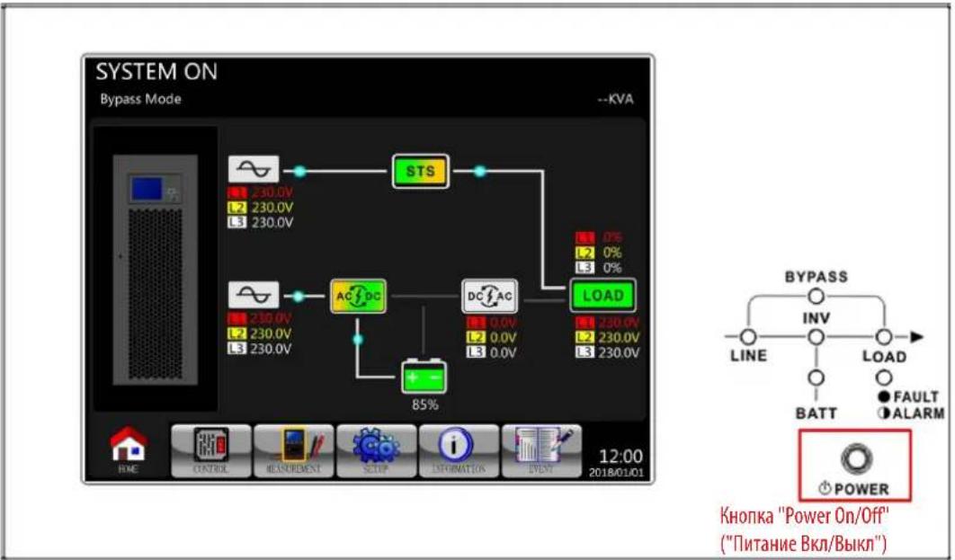This screenshot has height=560, width=955.
Task: Open the Information icon
Action: pyautogui.click(x=459, y=450)
